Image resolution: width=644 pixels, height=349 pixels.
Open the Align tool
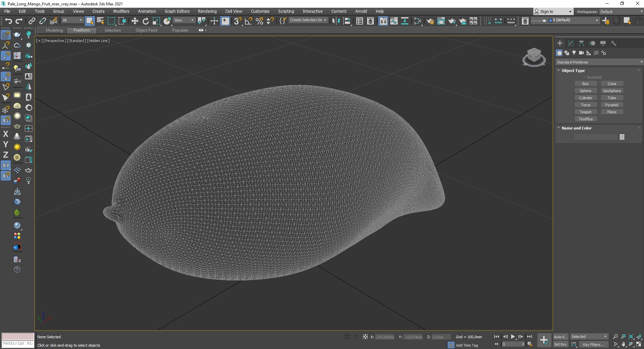click(x=347, y=21)
